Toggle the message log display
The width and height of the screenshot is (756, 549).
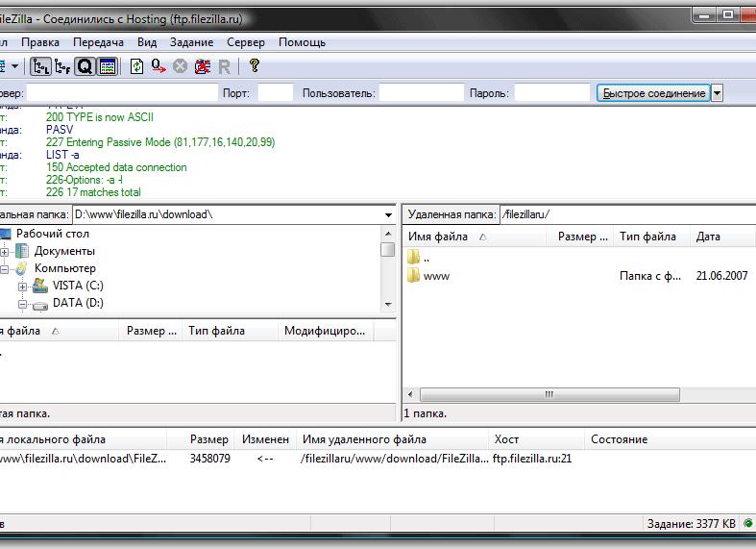point(108,66)
